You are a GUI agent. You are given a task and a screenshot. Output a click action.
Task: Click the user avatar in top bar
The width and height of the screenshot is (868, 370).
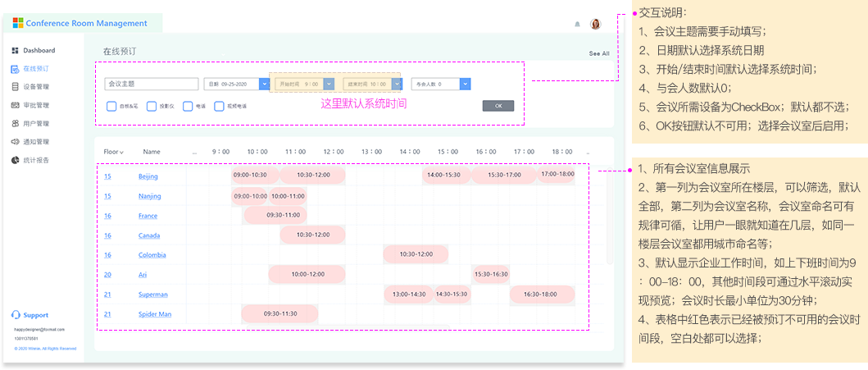(x=595, y=24)
